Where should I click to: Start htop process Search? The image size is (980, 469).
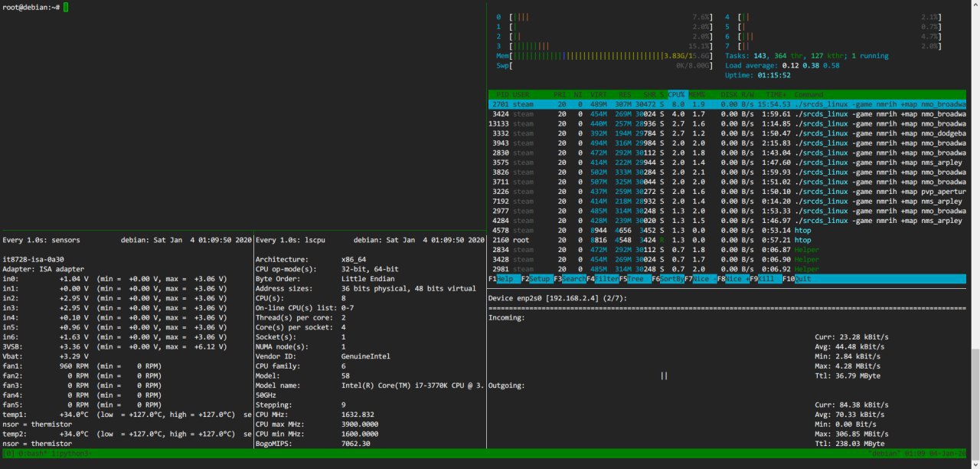(x=570, y=279)
